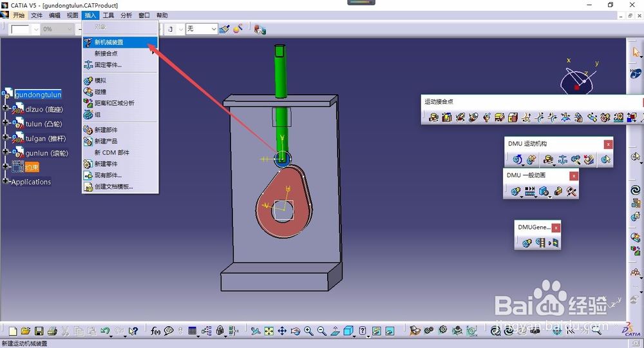Expand the dizuo (底座) tree node

click(5, 108)
